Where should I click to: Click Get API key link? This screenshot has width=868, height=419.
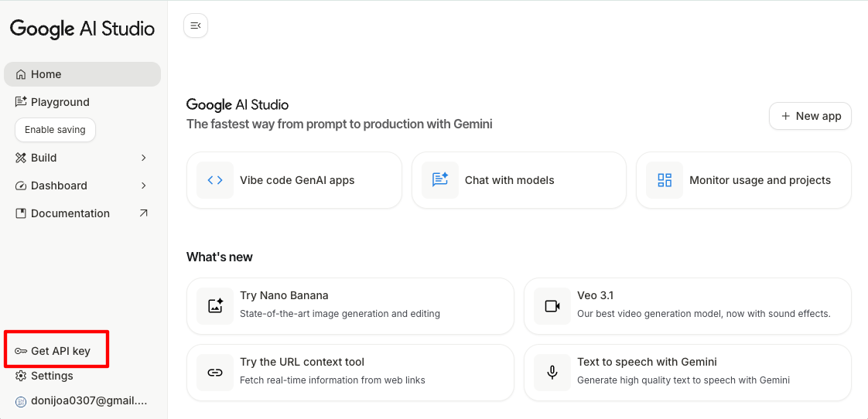60,351
